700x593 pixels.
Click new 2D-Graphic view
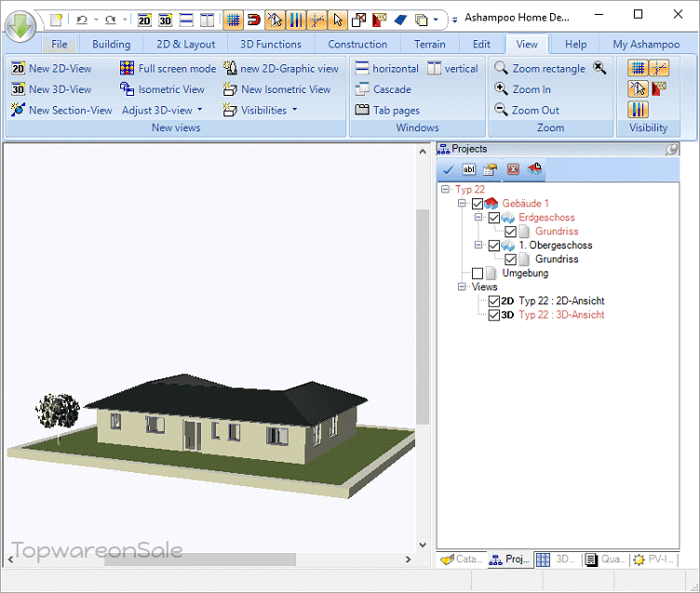(281, 68)
